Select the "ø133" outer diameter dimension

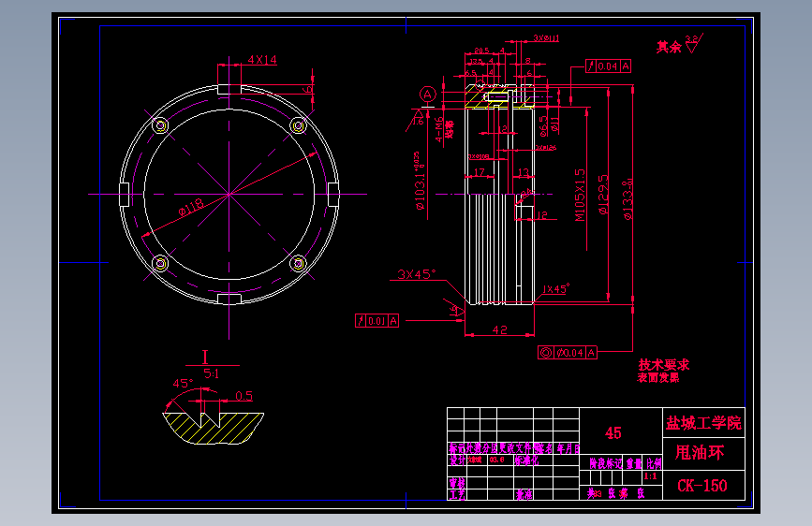pyautogui.click(x=627, y=199)
